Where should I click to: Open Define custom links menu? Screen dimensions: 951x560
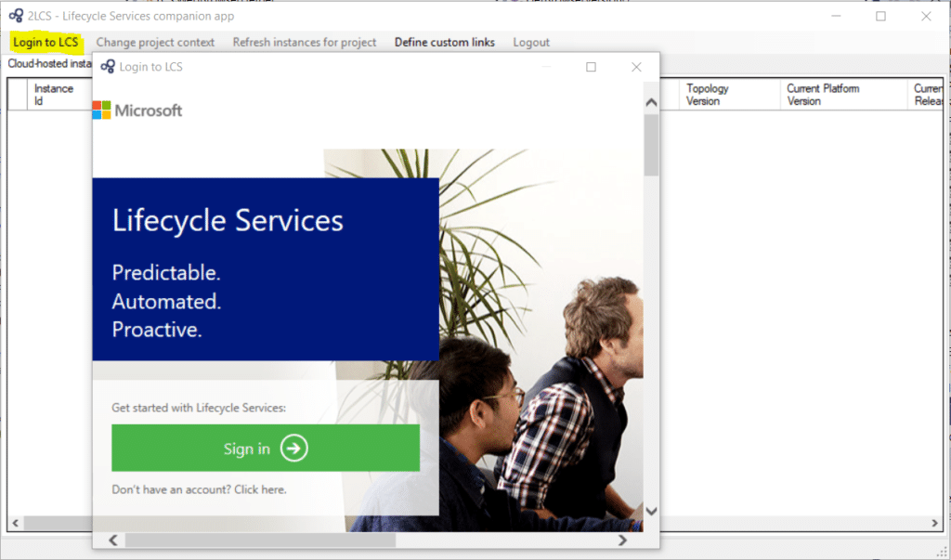click(444, 42)
